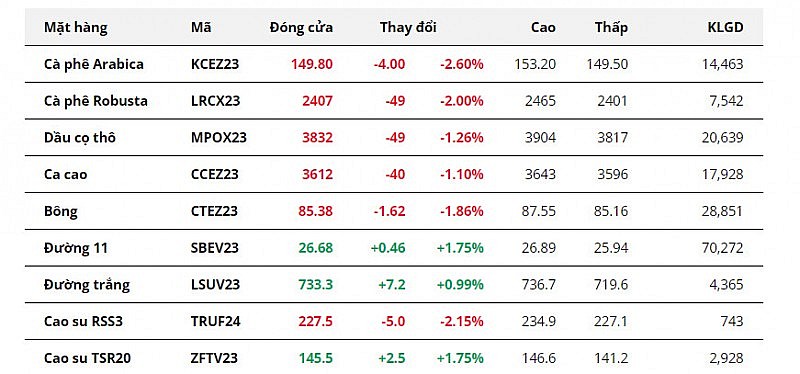Click the KCEZ23 contract code
The width and height of the screenshot is (800, 374).
215,64
